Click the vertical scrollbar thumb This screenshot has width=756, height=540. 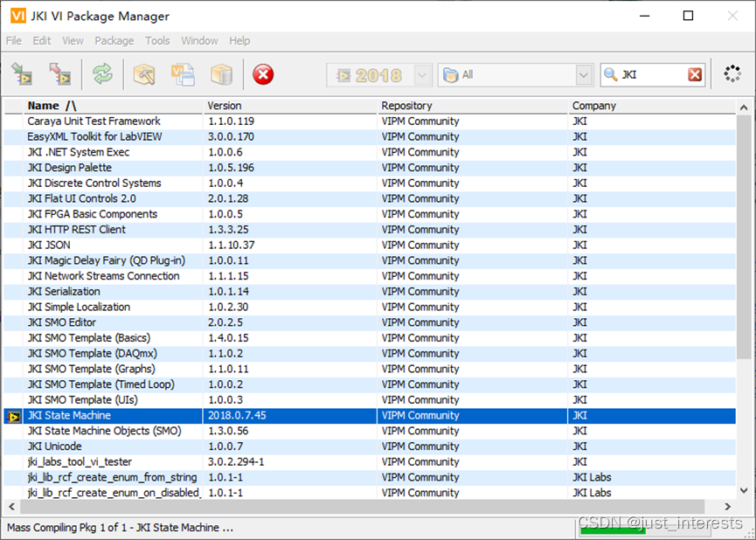pos(744,237)
